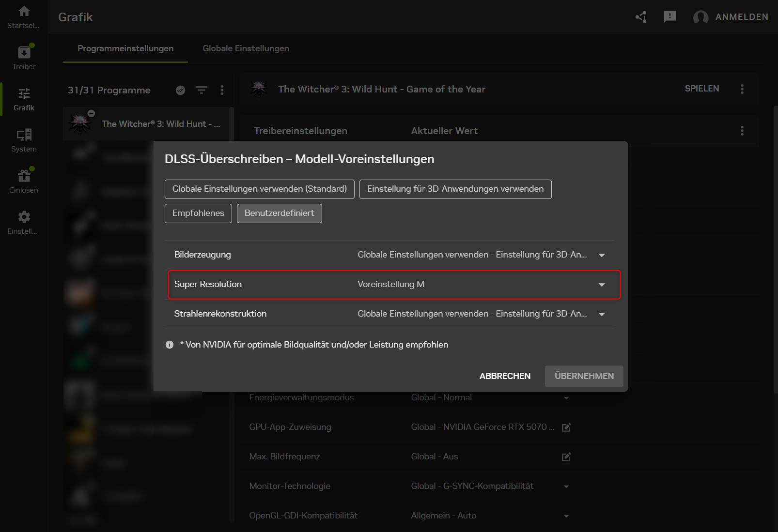The image size is (778, 532).
Task: Open three-dot menu in Treibereinstellungen header
Action: (x=742, y=131)
